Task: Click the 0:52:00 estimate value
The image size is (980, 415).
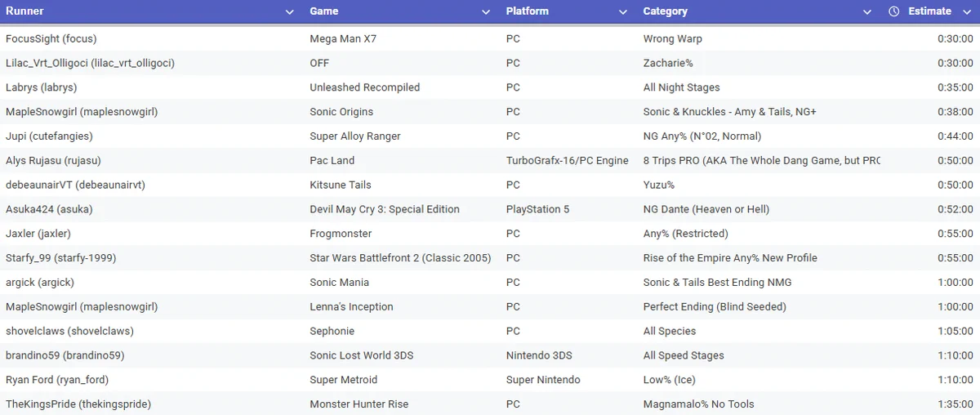Action: (x=955, y=209)
